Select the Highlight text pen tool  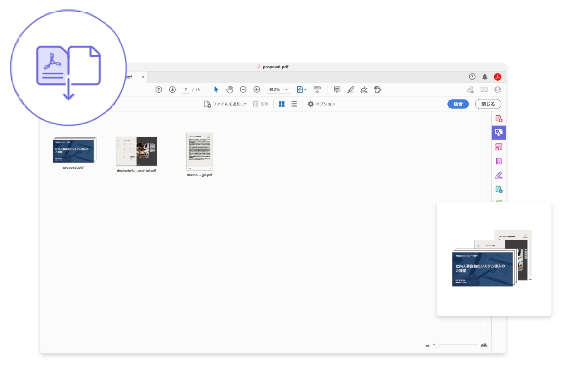(x=351, y=90)
